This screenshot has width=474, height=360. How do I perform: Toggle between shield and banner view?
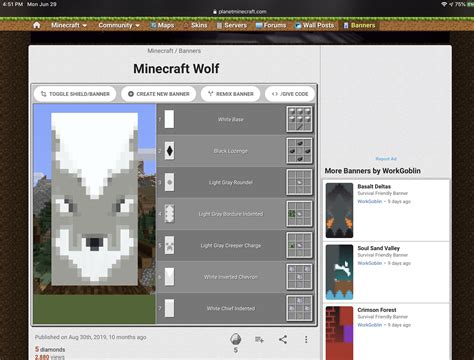(75, 94)
